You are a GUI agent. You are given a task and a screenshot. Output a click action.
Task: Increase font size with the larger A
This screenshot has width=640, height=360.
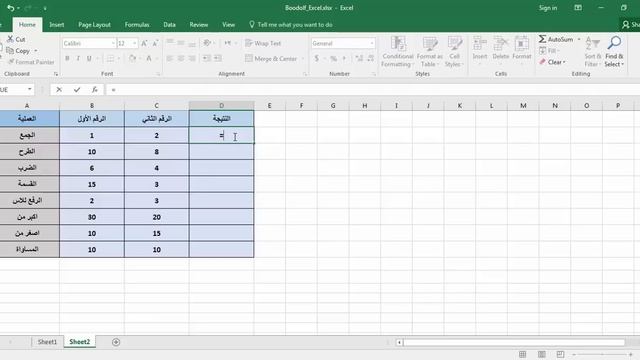coord(144,43)
